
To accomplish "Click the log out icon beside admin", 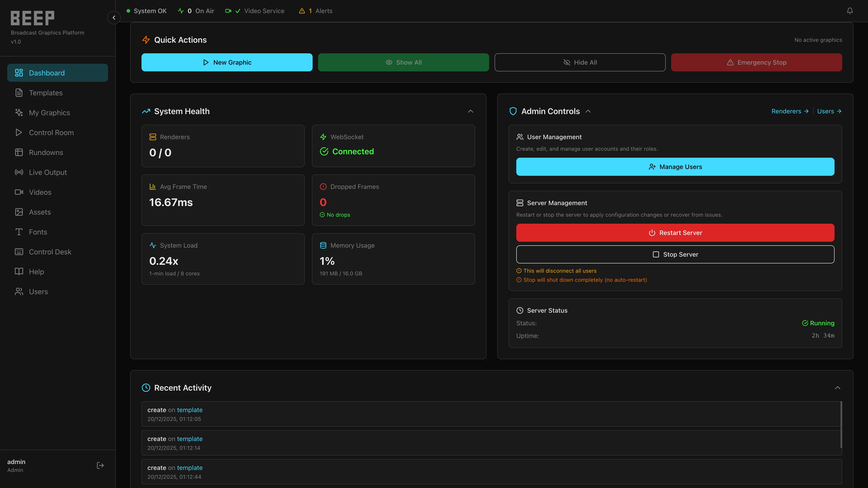I will coord(100,465).
